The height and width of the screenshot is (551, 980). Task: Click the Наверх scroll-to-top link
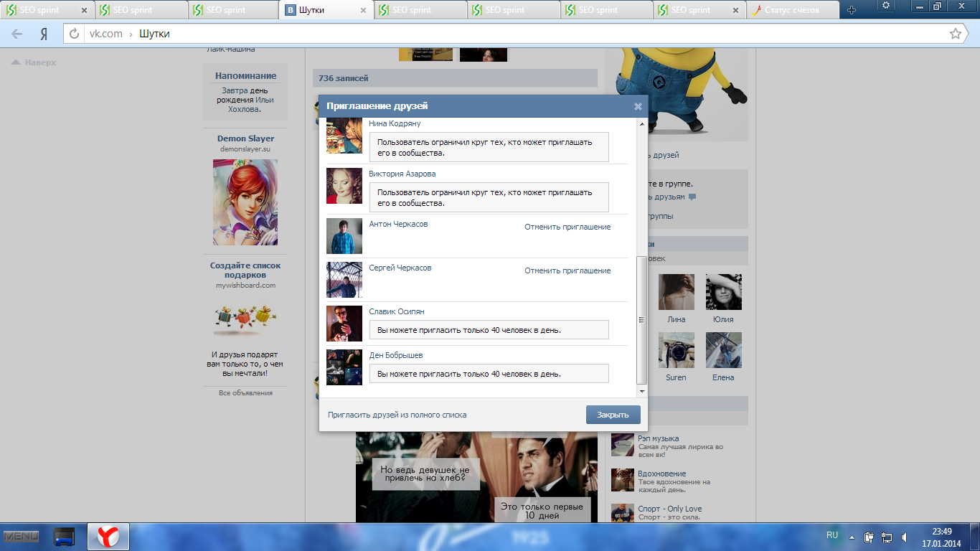(34, 62)
